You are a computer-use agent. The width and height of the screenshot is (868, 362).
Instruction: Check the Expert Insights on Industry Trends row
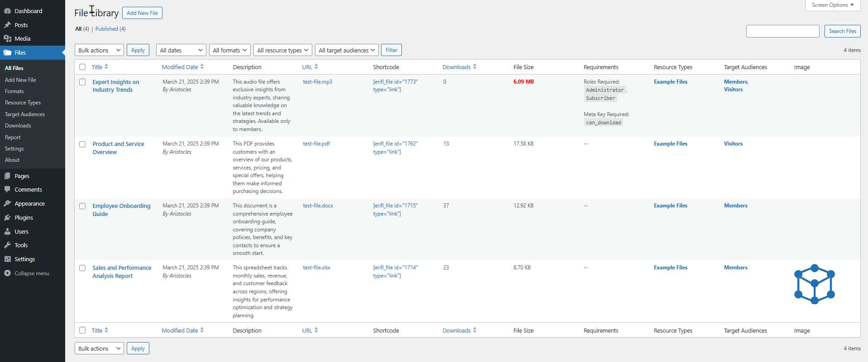(x=82, y=82)
